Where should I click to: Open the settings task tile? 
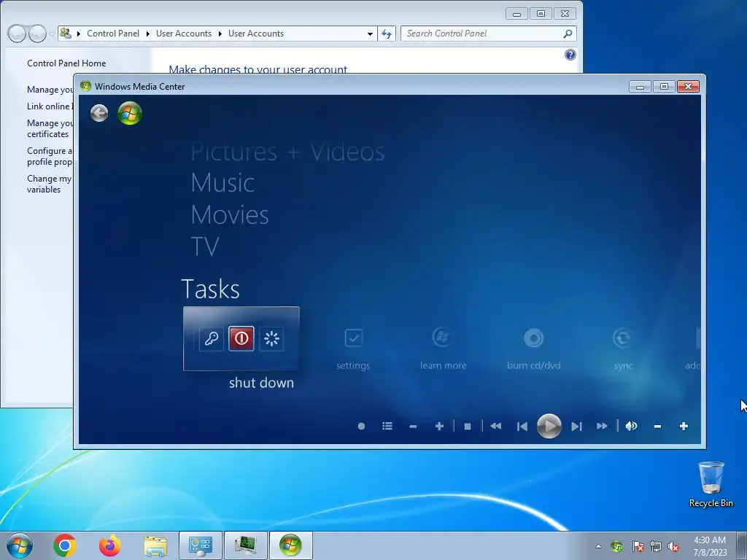353,349
